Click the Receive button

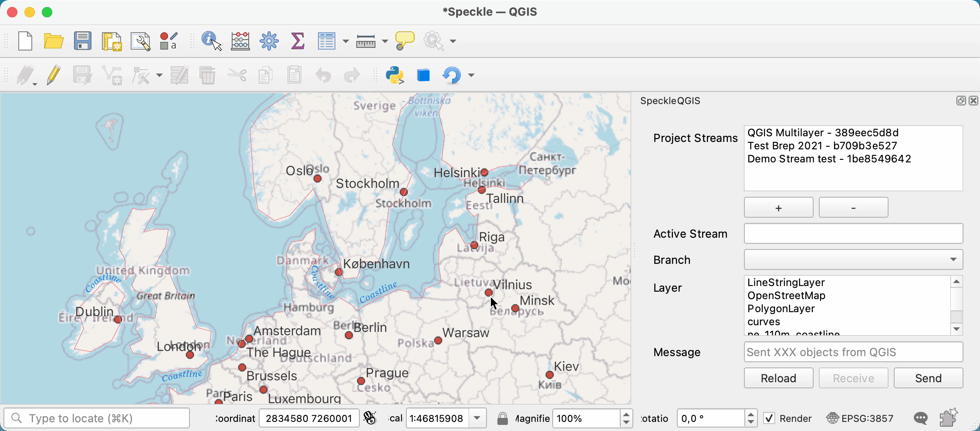click(853, 378)
